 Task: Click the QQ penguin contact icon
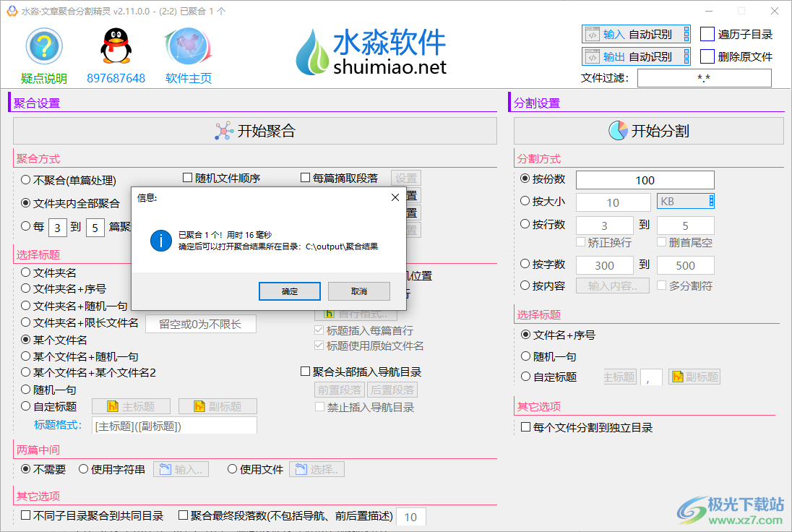pos(116,46)
